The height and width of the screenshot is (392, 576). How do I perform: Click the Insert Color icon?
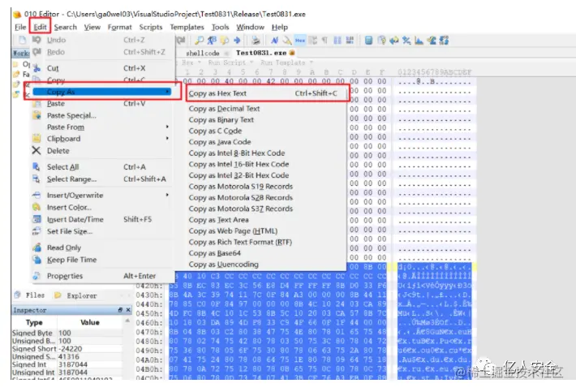point(37,207)
